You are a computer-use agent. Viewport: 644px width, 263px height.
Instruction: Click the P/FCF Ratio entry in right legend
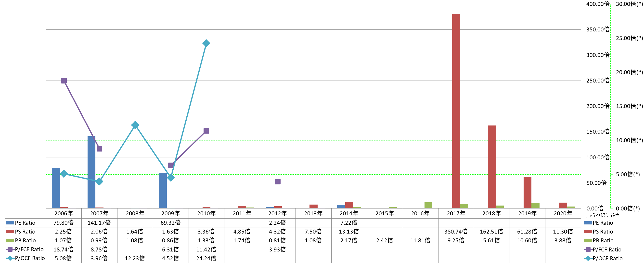point(603,249)
